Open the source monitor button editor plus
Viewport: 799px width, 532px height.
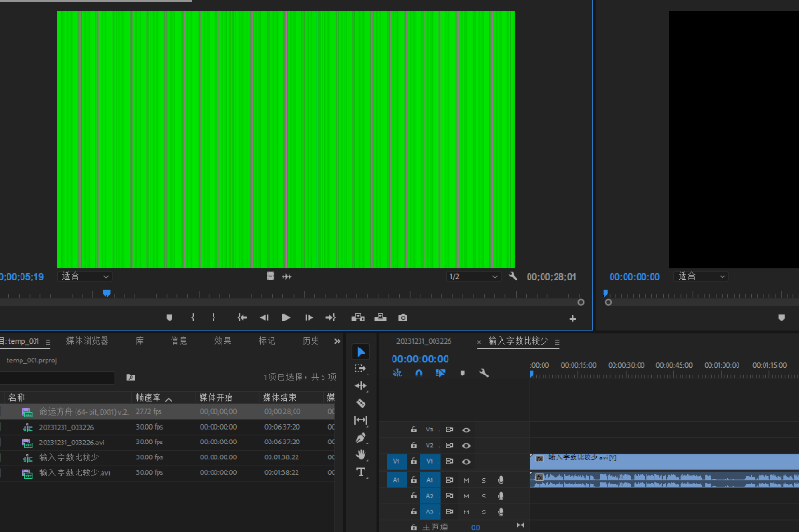point(572,319)
